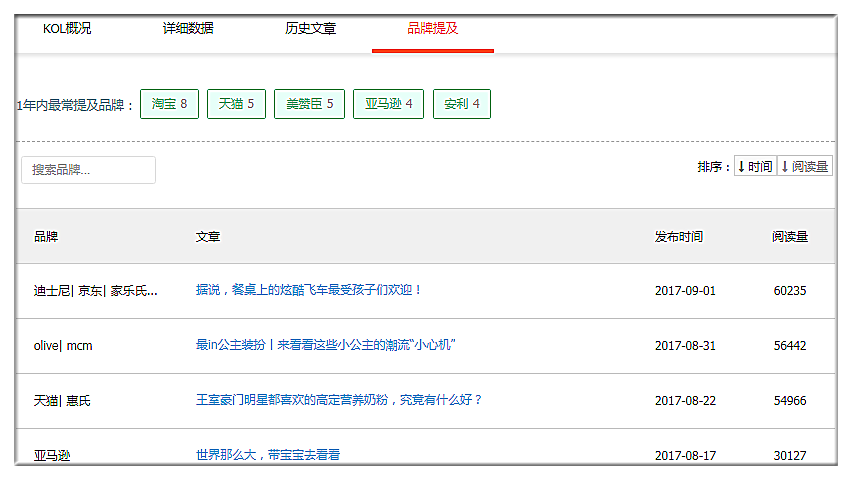Click the 品牌 column header

coord(46,237)
